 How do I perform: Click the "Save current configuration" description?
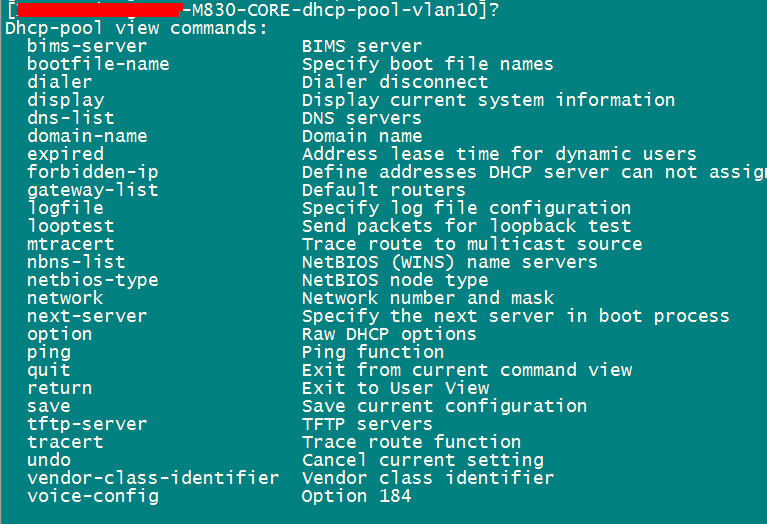point(444,406)
